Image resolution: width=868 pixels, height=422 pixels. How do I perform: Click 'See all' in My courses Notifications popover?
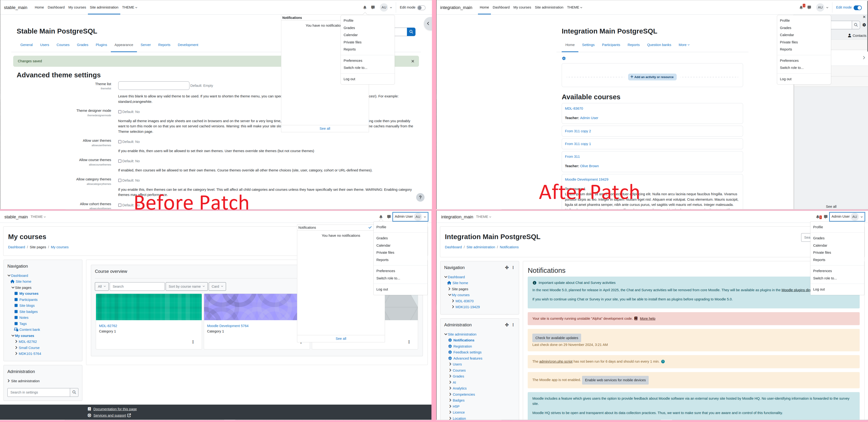[341, 339]
